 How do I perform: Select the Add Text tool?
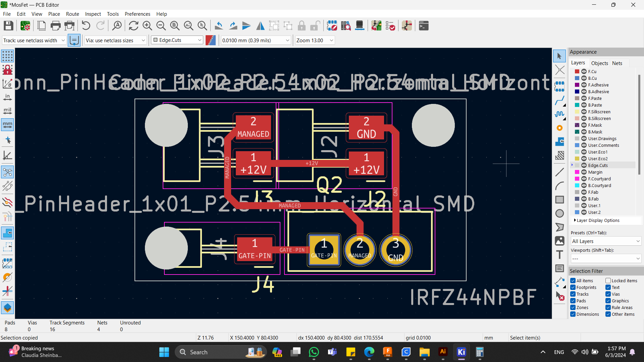[x=559, y=255]
